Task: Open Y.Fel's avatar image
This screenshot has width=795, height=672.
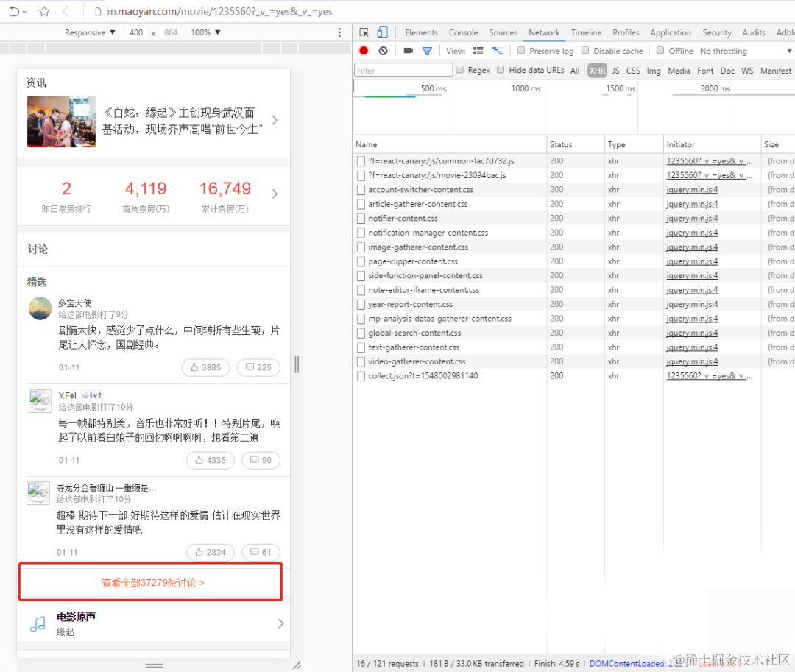Action: coord(40,401)
